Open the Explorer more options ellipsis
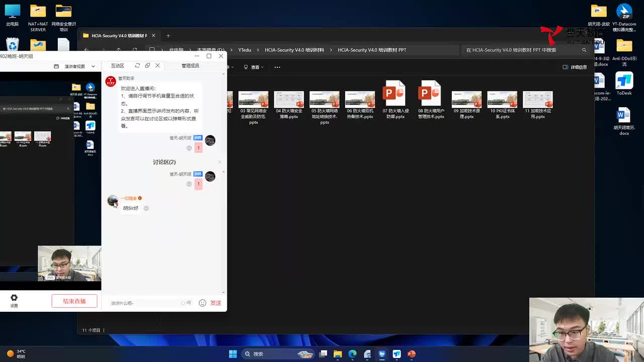 [277, 67]
